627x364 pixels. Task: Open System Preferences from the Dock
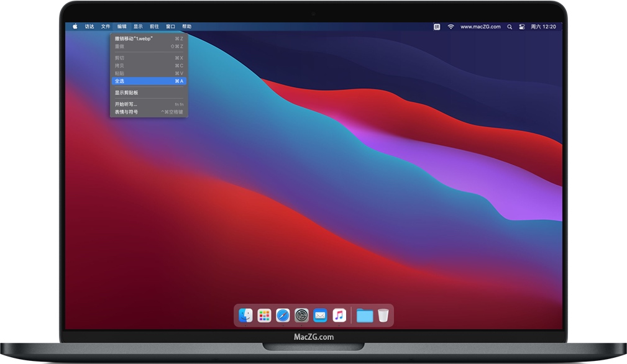[x=301, y=316]
